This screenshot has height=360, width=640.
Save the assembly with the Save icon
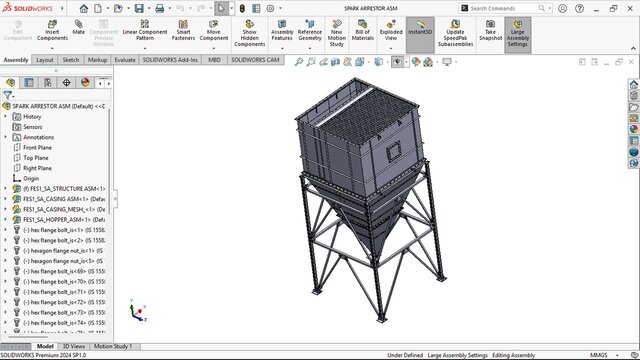tap(139, 8)
